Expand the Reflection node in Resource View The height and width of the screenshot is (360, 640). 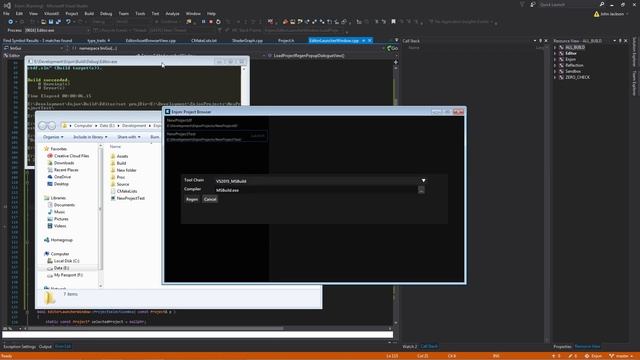coord(555,65)
